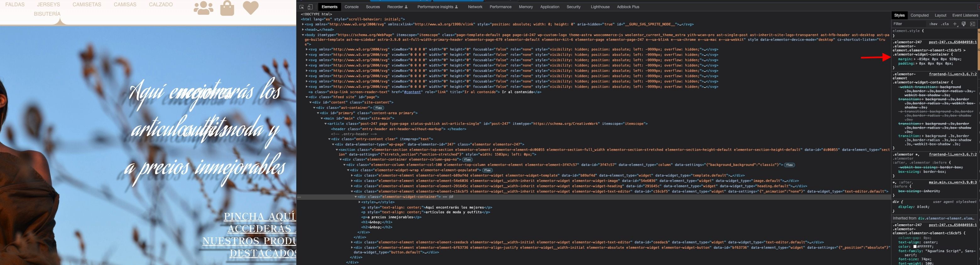Open the Security tab

click(573, 7)
